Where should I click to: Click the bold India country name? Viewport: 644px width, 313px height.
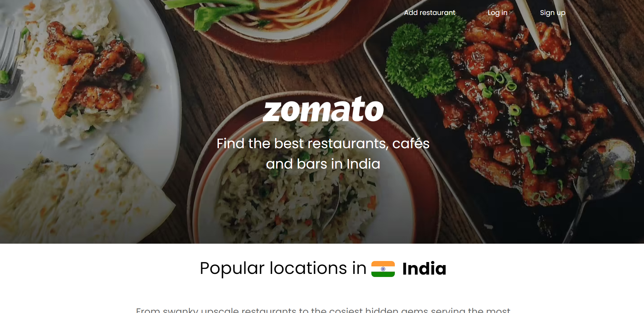424,269
